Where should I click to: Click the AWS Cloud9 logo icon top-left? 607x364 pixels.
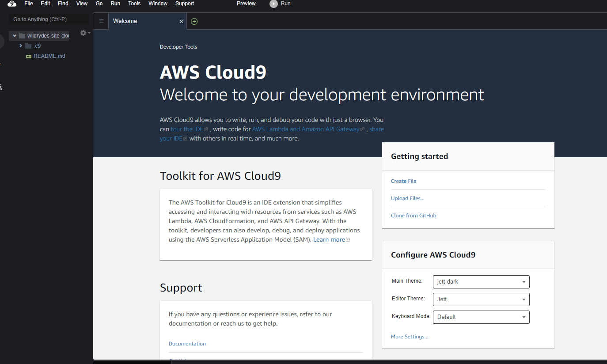11,4
